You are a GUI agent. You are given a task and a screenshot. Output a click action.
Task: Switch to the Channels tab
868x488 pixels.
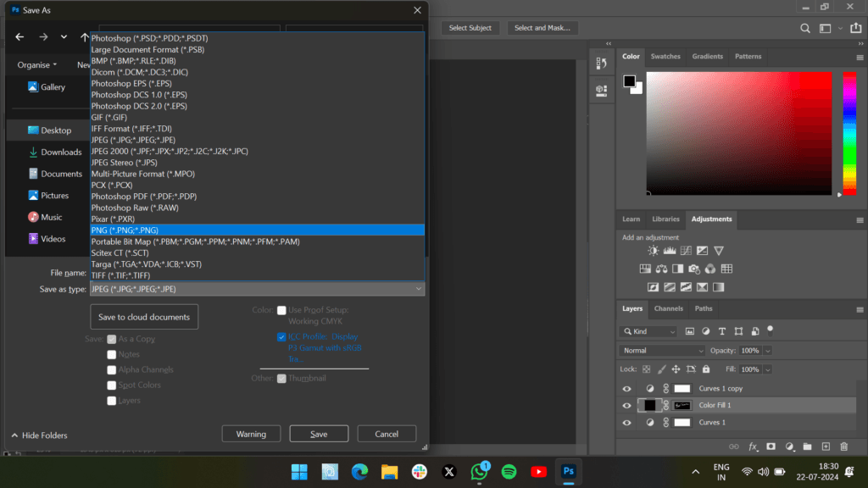(668, 308)
